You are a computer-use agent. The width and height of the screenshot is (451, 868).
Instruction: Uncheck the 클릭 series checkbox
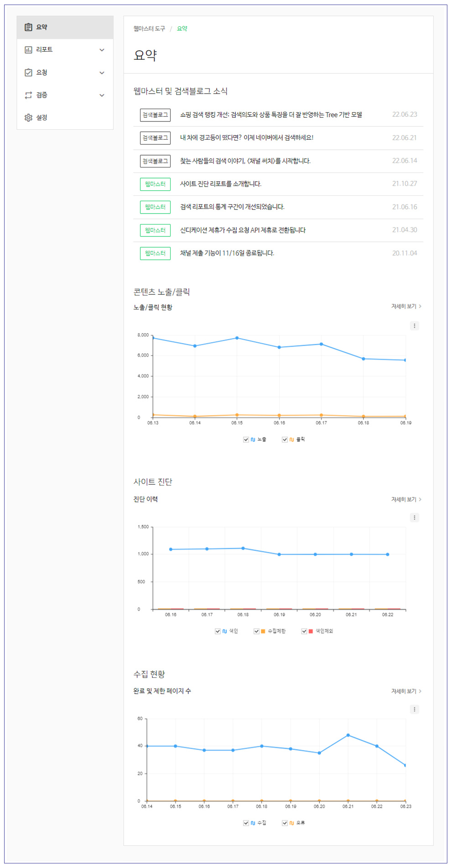coord(285,439)
